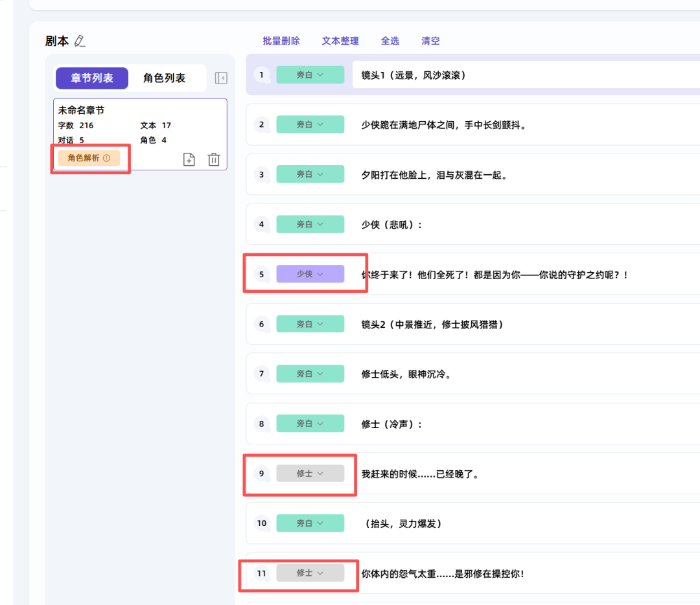Click the info icon on 角色解析 button
The height and width of the screenshot is (605, 700).
pos(108,157)
